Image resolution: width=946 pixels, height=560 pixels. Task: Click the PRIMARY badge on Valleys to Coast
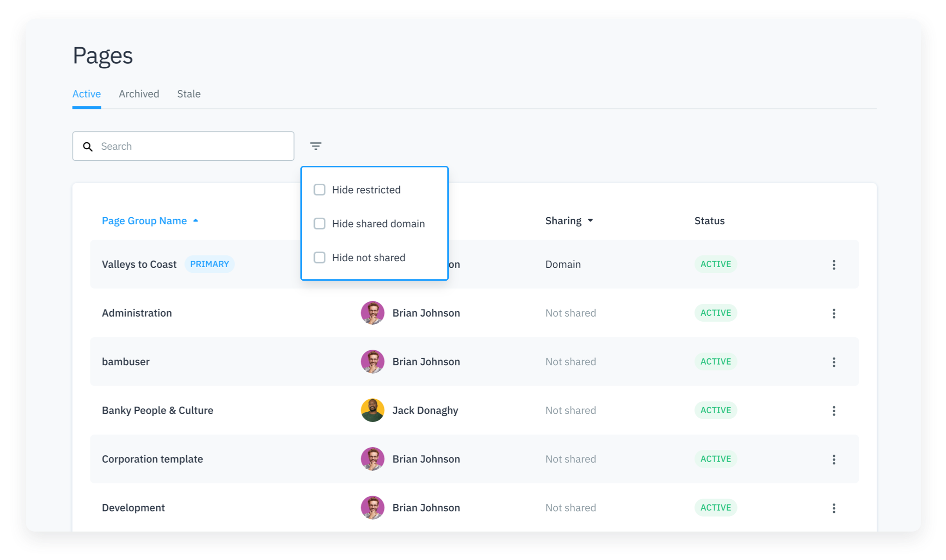(x=209, y=264)
